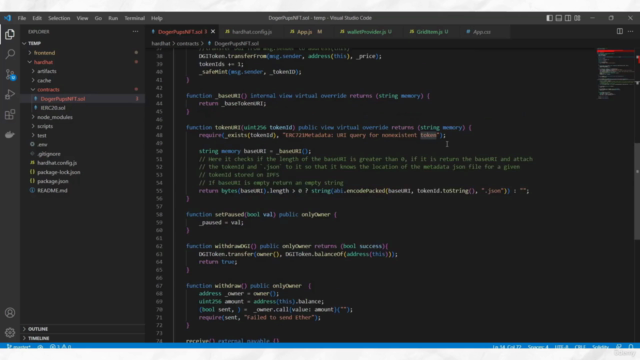
Task: Click the .env file gear icon
Action: coord(32,144)
